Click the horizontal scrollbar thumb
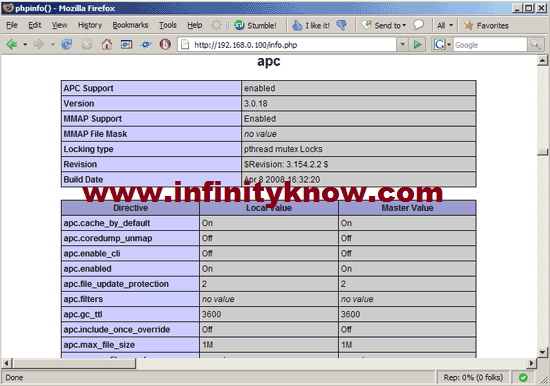The height and width of the screenshot is (386, 550). (x=74, y=363)
